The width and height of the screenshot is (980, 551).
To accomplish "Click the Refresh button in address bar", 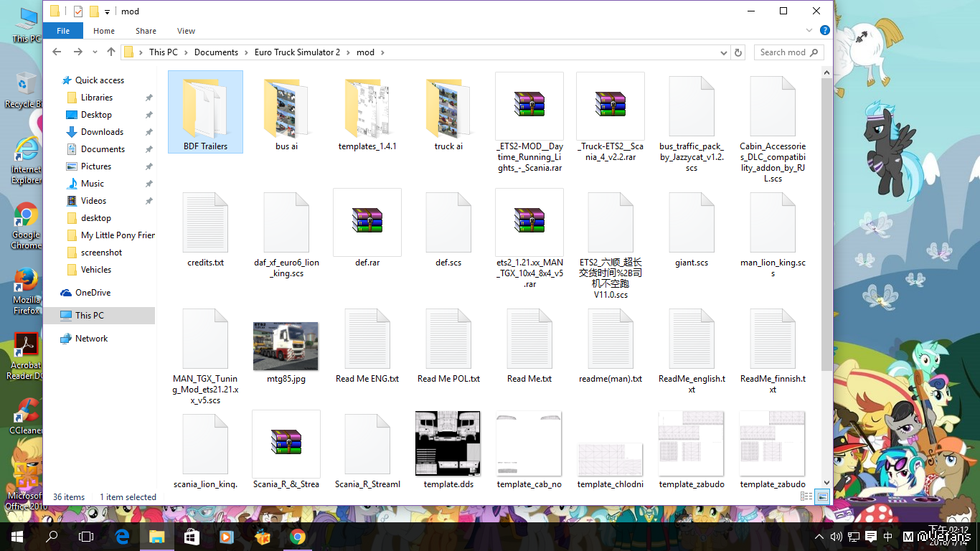I will (738, 52).
